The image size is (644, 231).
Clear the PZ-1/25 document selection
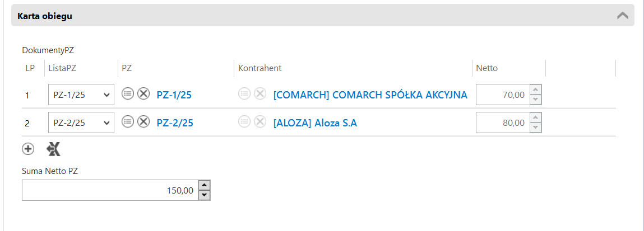[x=143, y=95]
